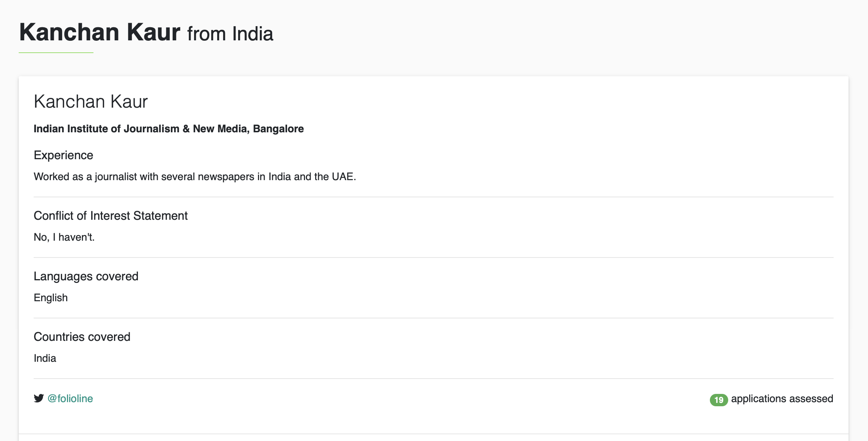Click the English language entry
The image size is (868, 441).
coord(50,297)
